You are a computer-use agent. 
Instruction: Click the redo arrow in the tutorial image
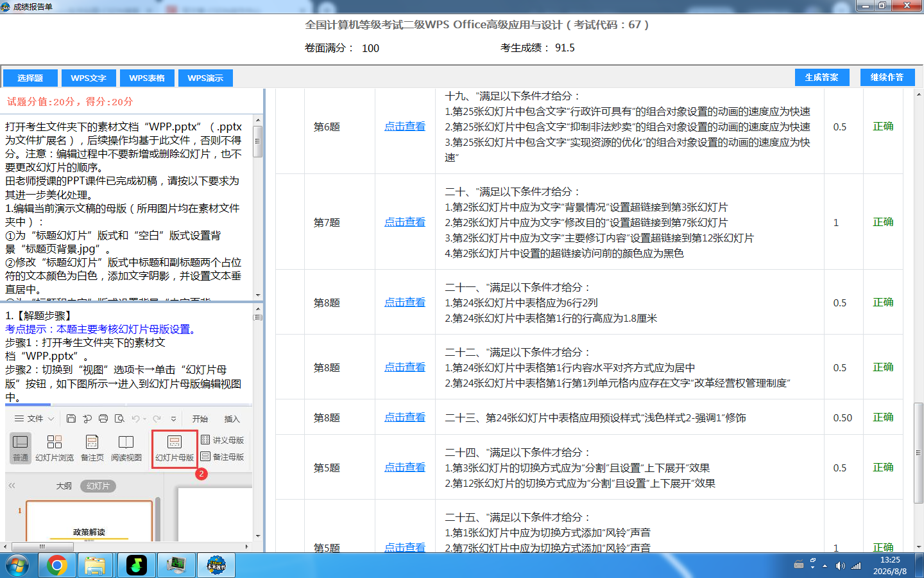point(157,419)
